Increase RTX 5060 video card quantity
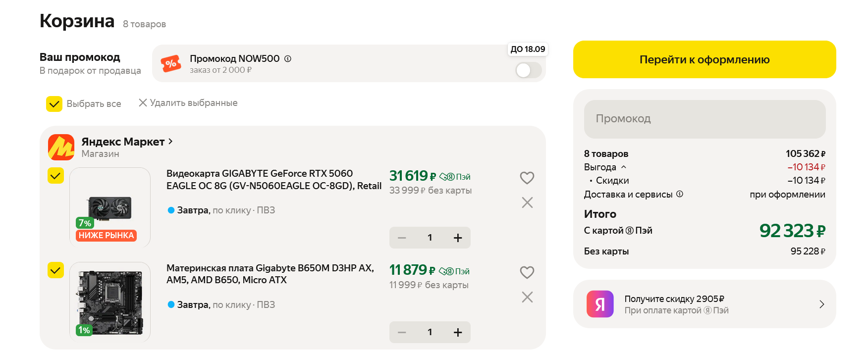The width and height of the screenshot is (868, 352). tap(458, 238)
